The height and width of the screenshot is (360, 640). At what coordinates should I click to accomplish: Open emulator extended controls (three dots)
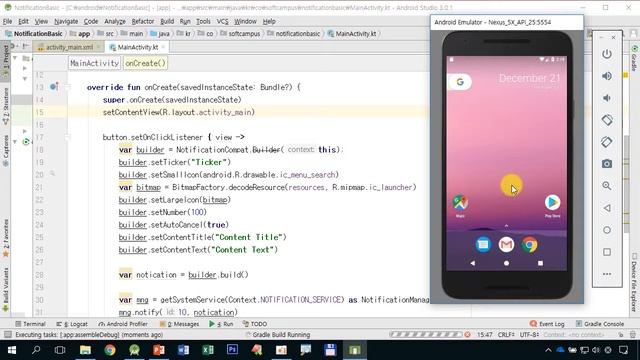click(x=607, y=274)
